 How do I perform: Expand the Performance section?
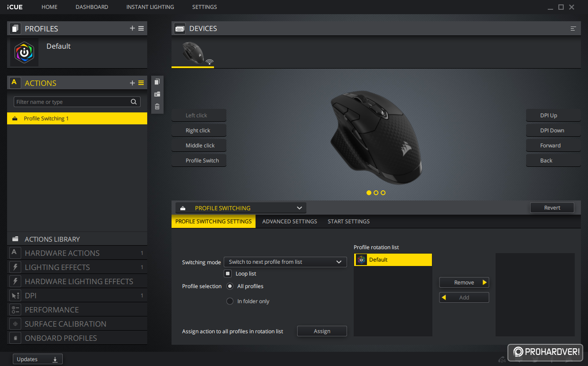pyautogui.click(x=77, y=310)
